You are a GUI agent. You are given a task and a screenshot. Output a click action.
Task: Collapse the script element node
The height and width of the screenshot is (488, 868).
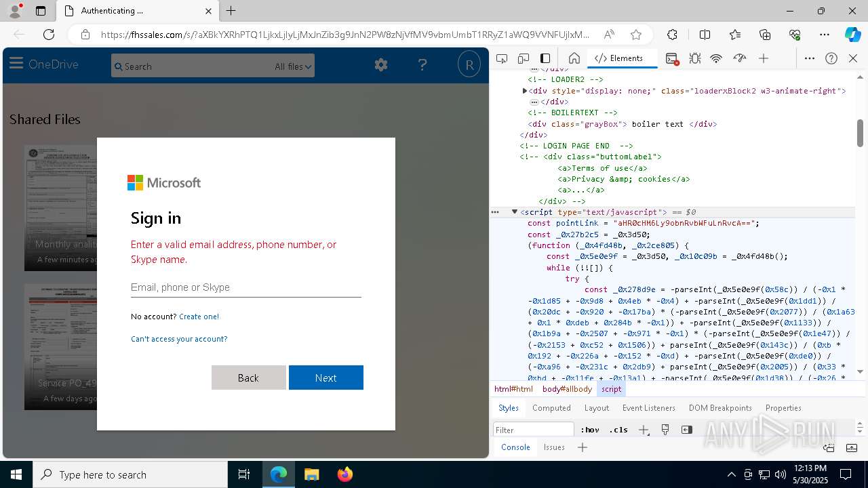point(514,212)
